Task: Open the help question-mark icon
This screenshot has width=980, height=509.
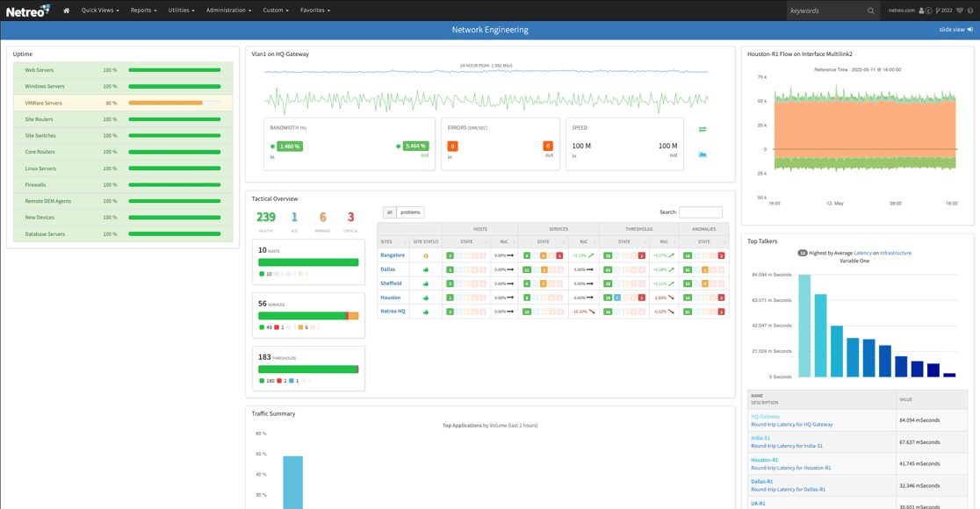Action: pos(969,11)
